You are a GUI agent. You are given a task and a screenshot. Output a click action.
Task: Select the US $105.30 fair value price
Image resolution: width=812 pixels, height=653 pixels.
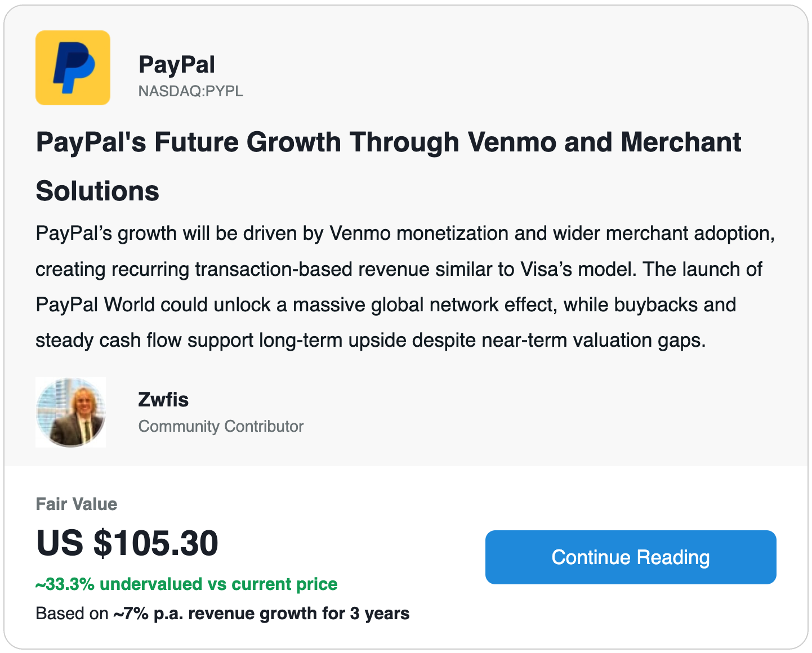127,543
